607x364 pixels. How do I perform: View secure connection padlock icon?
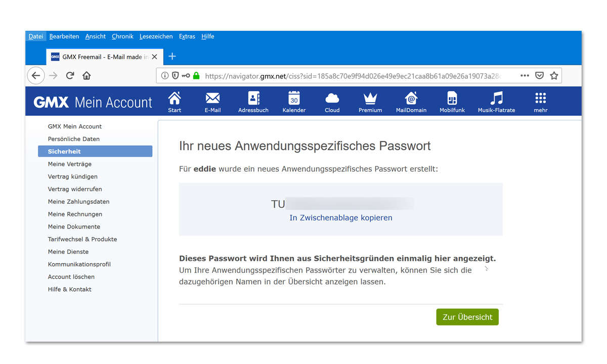click(x=196, y=76)
